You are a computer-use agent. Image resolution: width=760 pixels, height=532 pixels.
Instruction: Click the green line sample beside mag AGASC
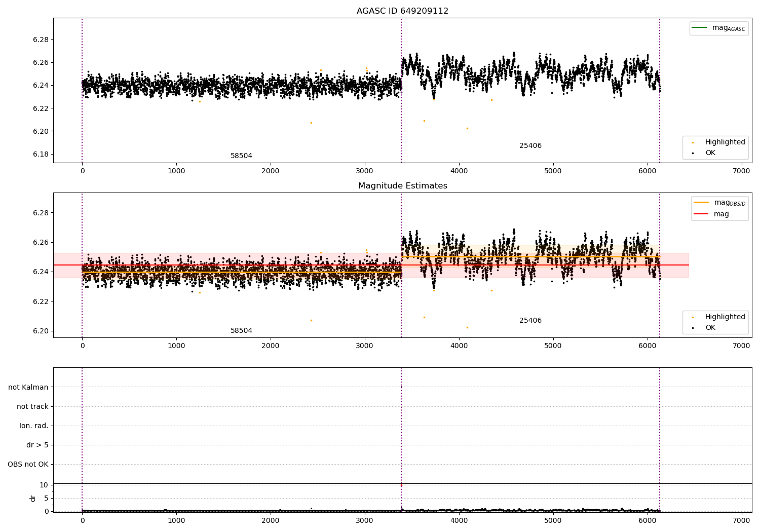[699, 28]
